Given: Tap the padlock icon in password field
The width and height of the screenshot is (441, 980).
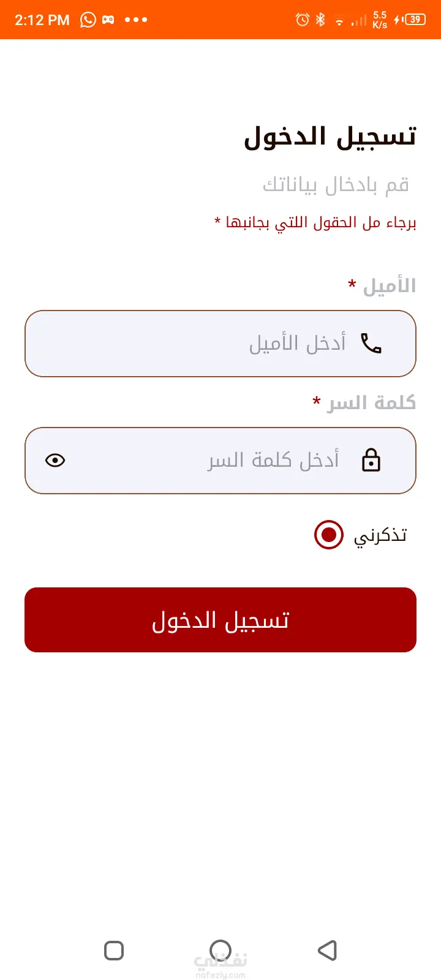Looking at the screenshot, I should click(x=371, y=460).
